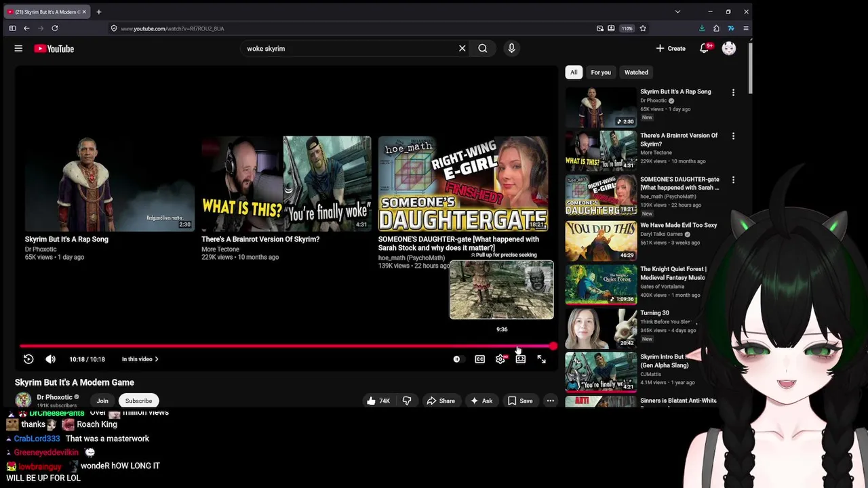Open options for 'Skyrim But It's A Rap Song' sidebar
868x488 pixels.
(x=733, y=92)
